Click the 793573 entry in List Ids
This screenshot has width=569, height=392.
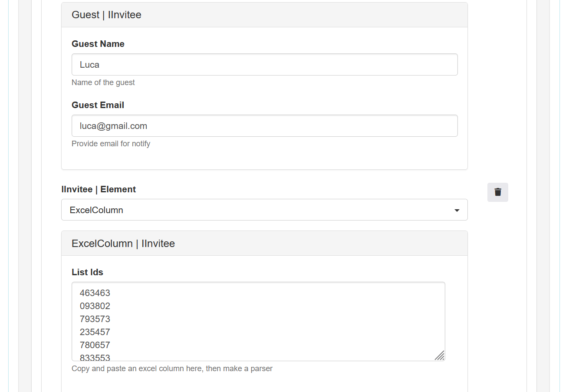tap(95, 319)
